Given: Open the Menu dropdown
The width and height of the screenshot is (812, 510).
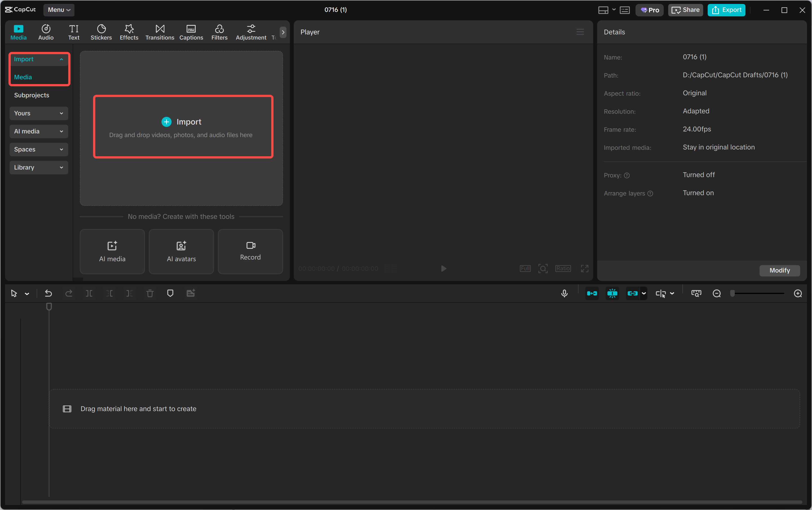Looking at the screenshot, I should tap(59, 10).
